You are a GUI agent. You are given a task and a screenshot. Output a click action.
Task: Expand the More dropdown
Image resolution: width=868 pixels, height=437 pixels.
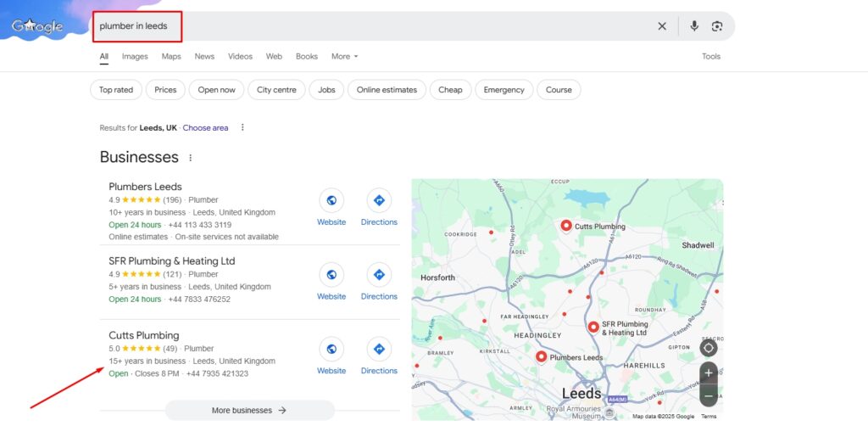coord(345,57)
